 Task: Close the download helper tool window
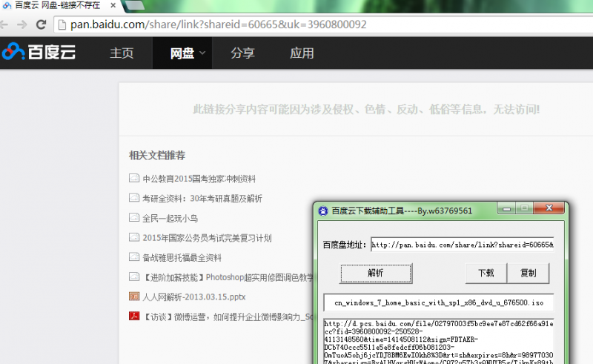[549, 208]
